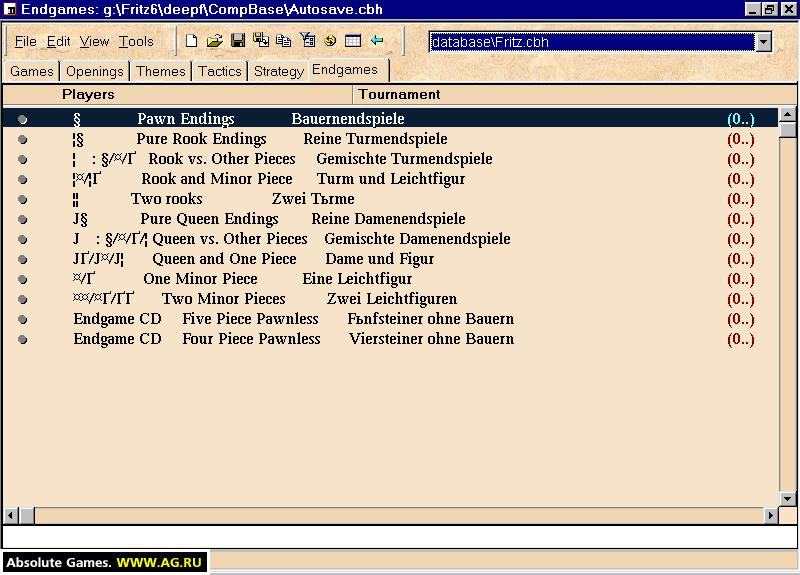Click the count (0..) for Two rooks
This screenshot has height=575, width=800.
point(740,199)
